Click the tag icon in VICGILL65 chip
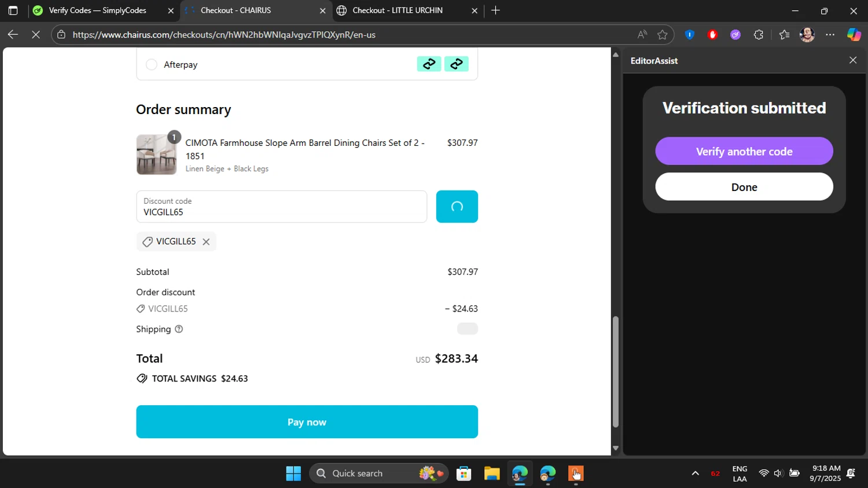 pos(148,242)
